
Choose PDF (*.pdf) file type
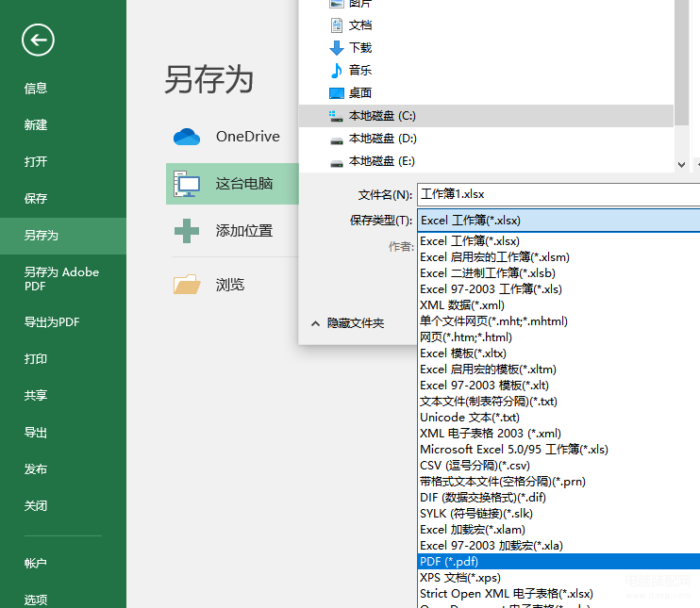tap(558, 562)
